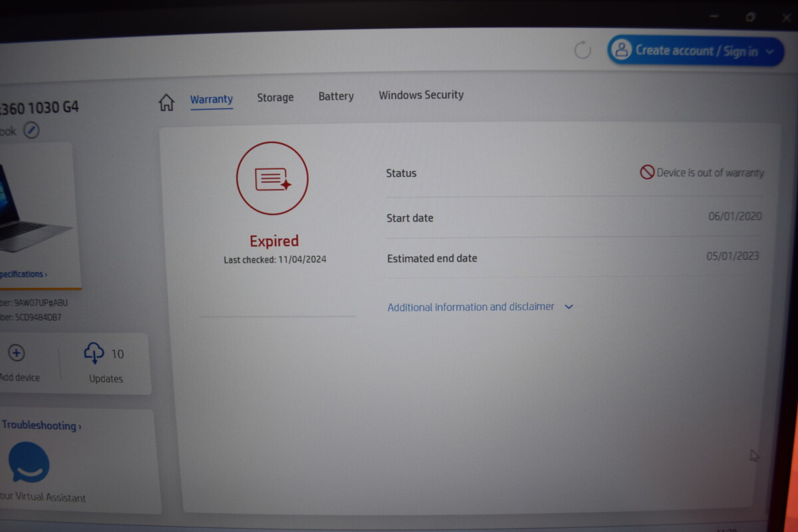Image resolution: width=798 pixels, height=532 pixels.
Task: Click Create account / Sign in button
Action: click(x=696, y=51)
